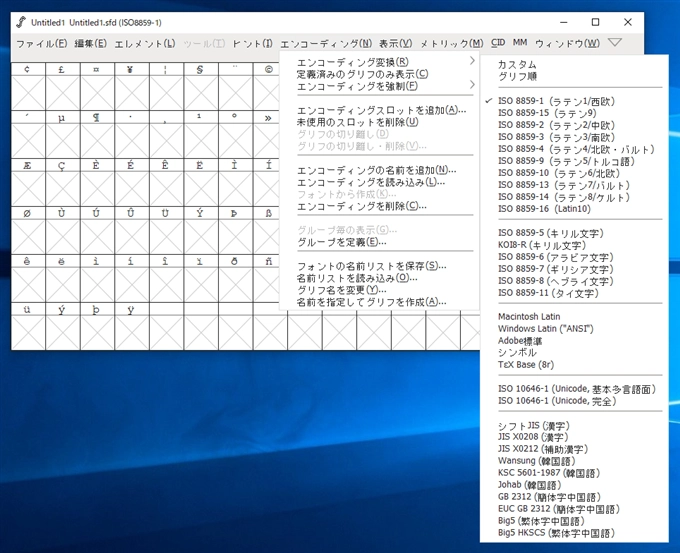The width and height of the screenshot is (680, 553).
Task: Select Johab (韓国語) encoding
Action: (574, 485)
